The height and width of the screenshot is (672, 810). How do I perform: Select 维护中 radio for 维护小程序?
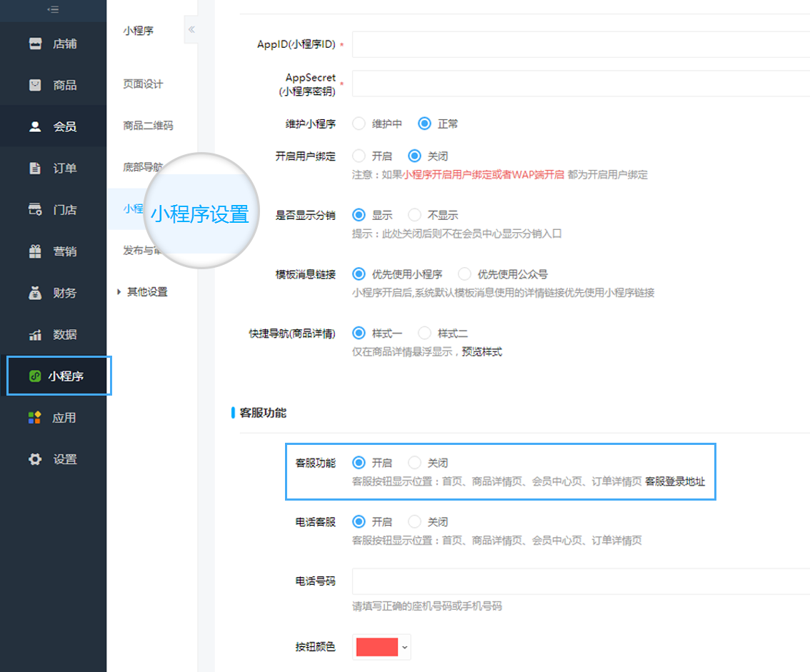pyautogui.click(x=359, y=123)
